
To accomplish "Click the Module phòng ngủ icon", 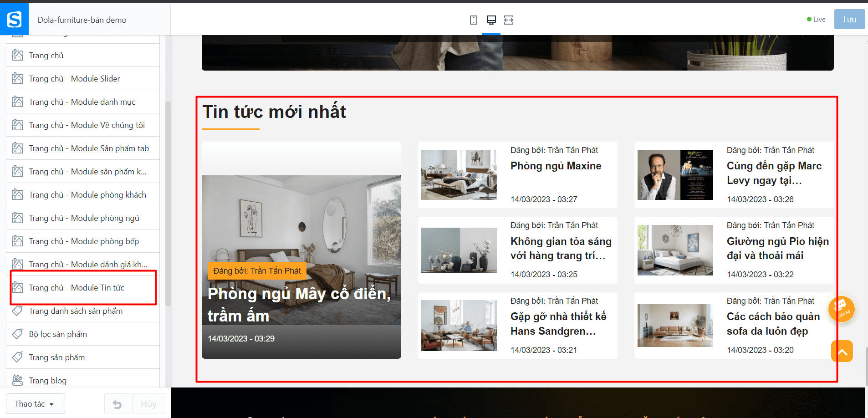I will (18, 218).
